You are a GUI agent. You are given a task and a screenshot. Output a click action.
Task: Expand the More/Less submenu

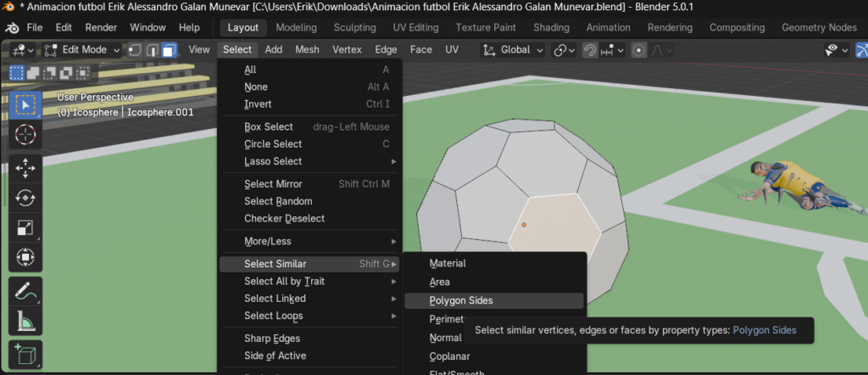pyautogui.click(x=310, y=242)
